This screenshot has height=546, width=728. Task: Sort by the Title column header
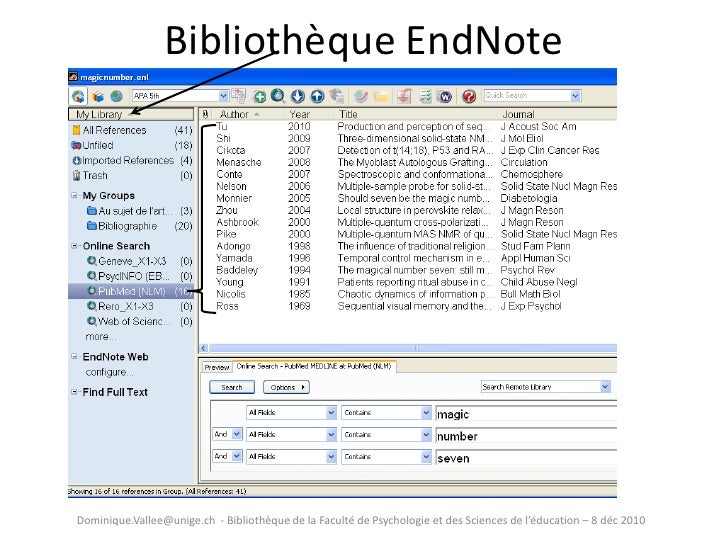[348, 114]
